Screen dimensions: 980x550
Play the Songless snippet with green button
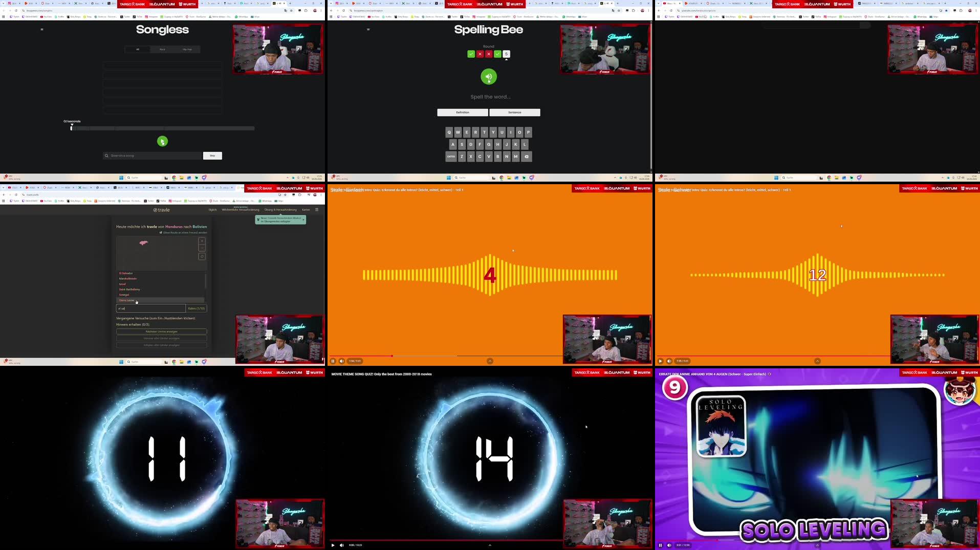tap(162, 141)
